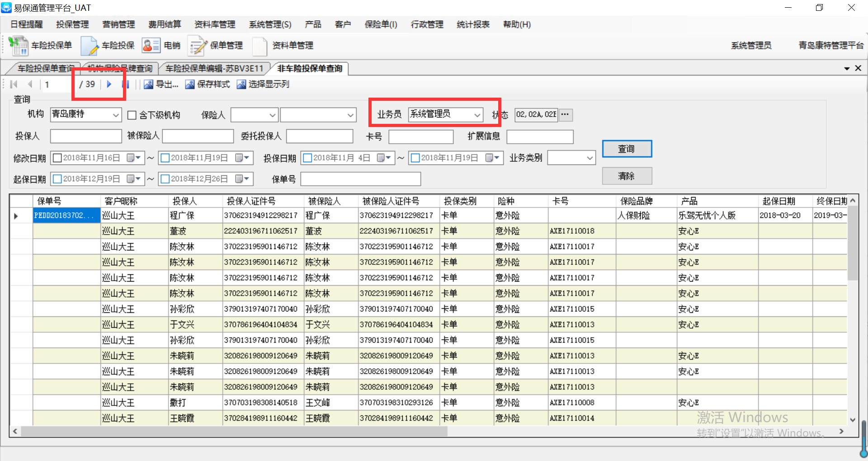Click the 保单号 input field
This screenshot has width=868, height=461.
click(360, 179)
